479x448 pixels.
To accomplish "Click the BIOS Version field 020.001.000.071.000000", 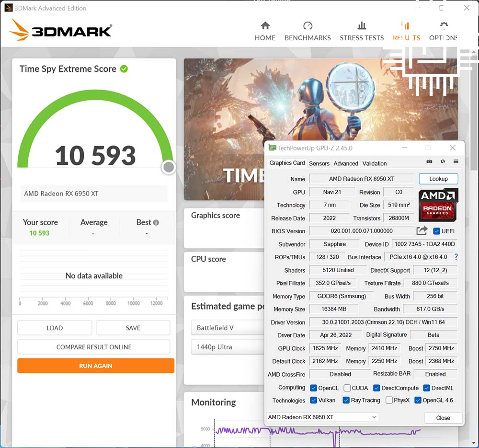I will (x=361, y=231).
